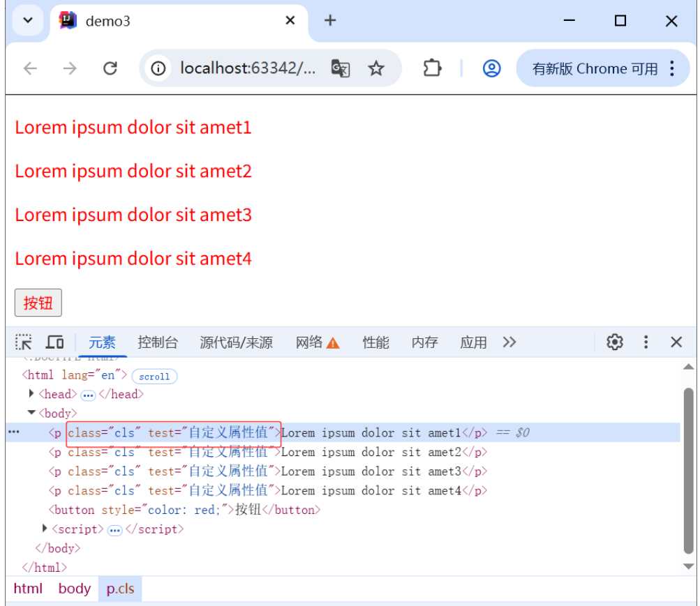Open Chrome three-dot menu
Viewport: 700px width, 606px height.
[672, 68]
